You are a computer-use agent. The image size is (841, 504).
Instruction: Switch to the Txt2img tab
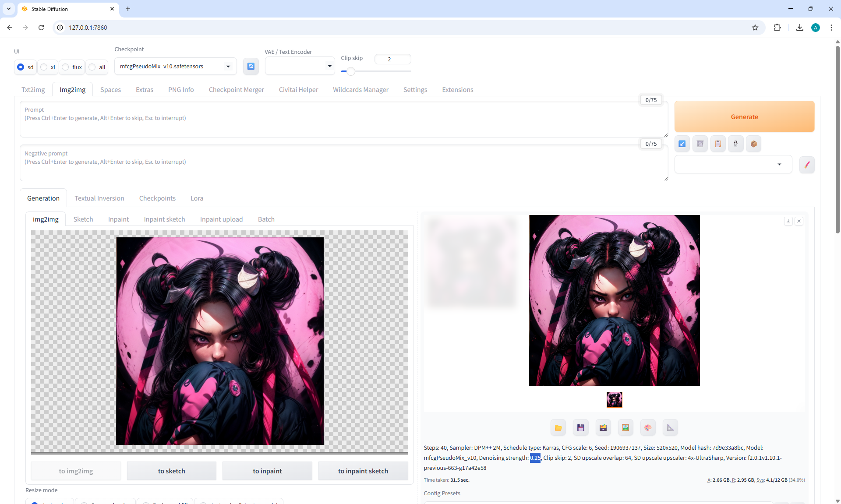(x=33, y=89)
